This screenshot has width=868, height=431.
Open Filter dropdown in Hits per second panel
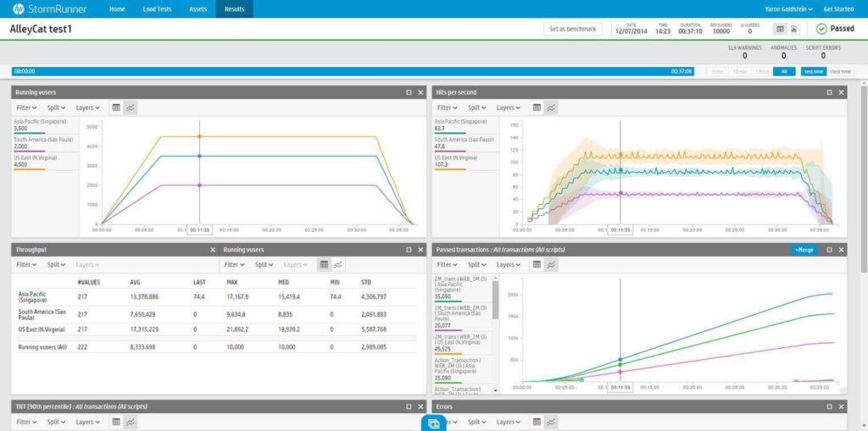coord(448,108)
